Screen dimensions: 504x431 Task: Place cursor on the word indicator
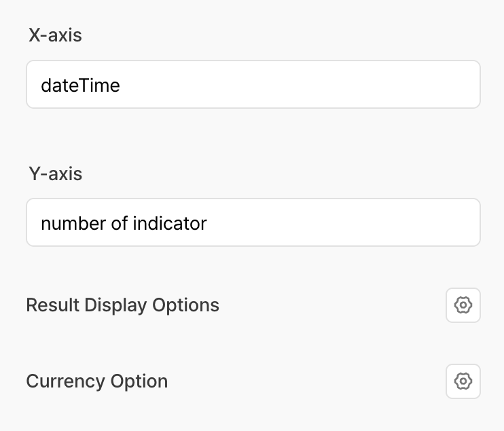[168, 223]
